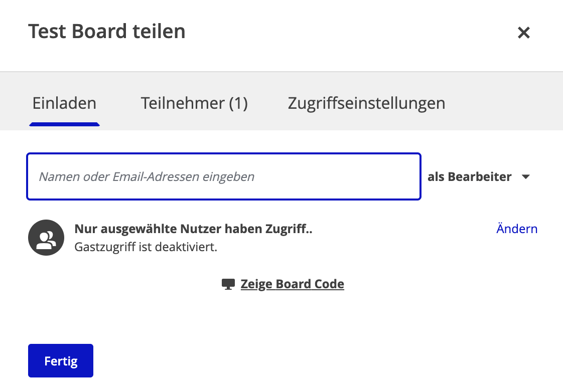Expand the arrow beside als Bearbeiter
This screenshot has width=563, height=392.
[526, 177]
